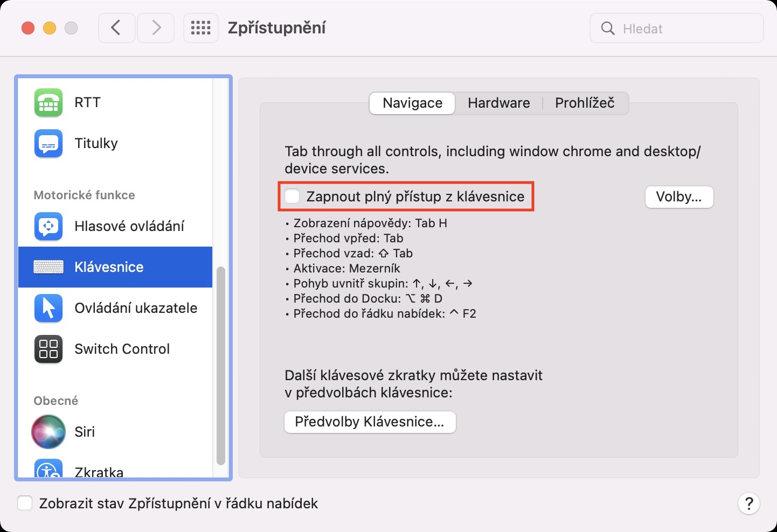
Task: Toggle Zobrazit stav Zpřístupnění v řádku nabídek
Action: point(25,503)
